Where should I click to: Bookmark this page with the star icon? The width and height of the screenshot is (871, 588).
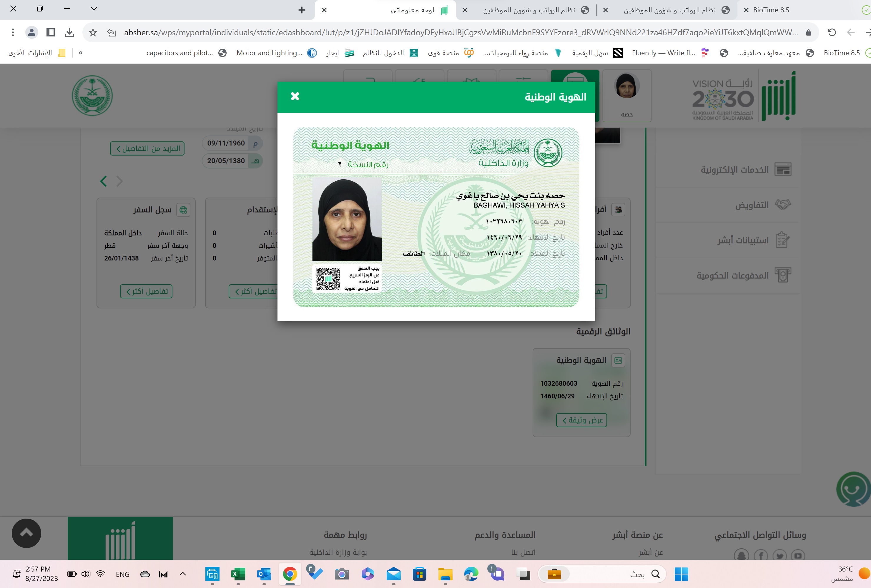93,33
